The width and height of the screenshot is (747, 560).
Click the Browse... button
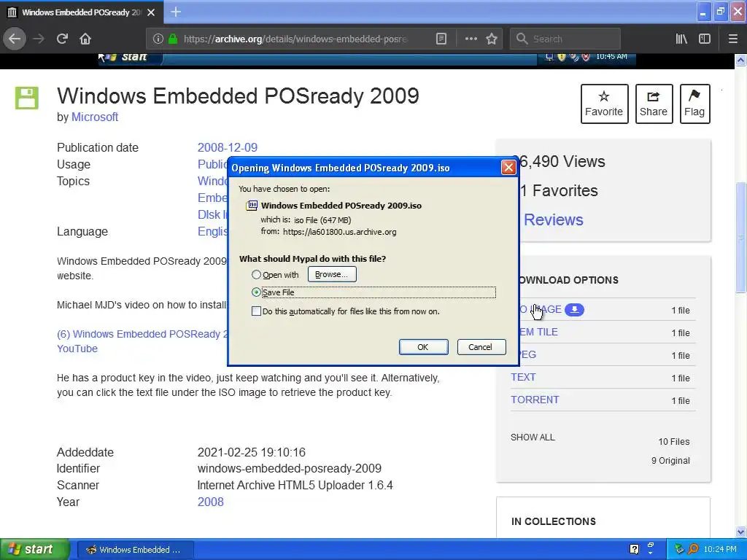click(x=332, y=274)
